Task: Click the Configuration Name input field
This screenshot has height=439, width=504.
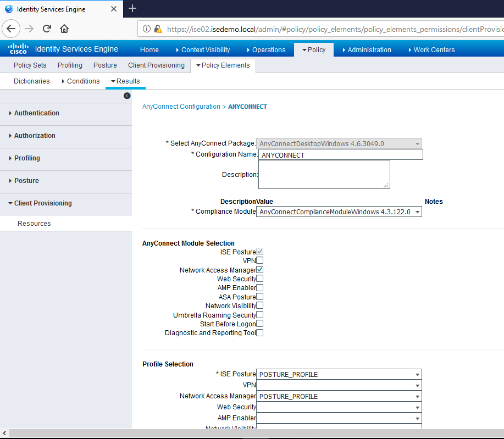Action: point(341,154)
